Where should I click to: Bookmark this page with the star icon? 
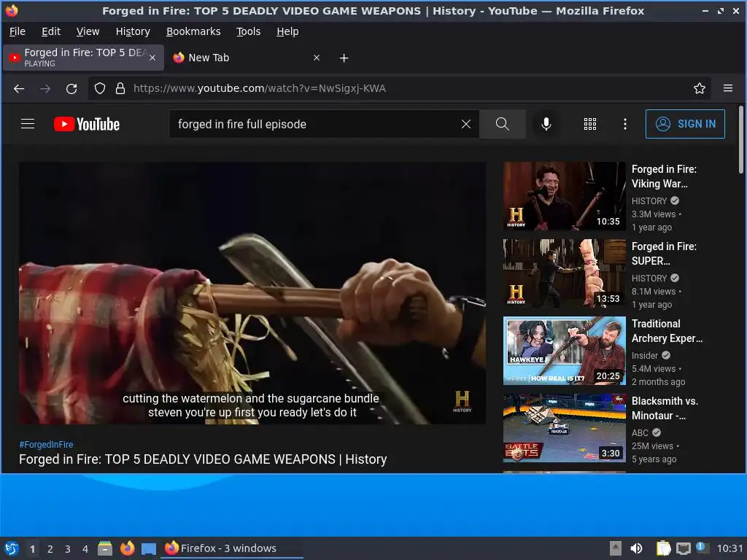tap(700, 88)
